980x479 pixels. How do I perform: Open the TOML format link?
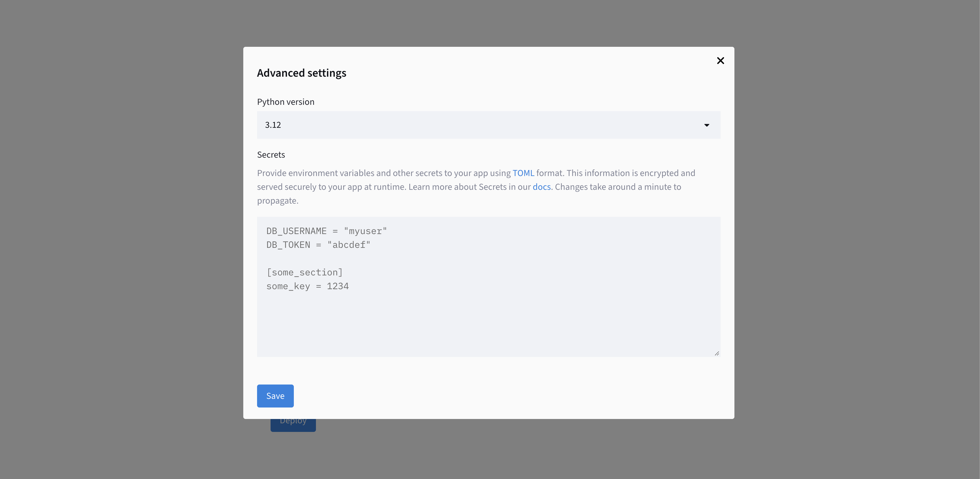[523, 173]
